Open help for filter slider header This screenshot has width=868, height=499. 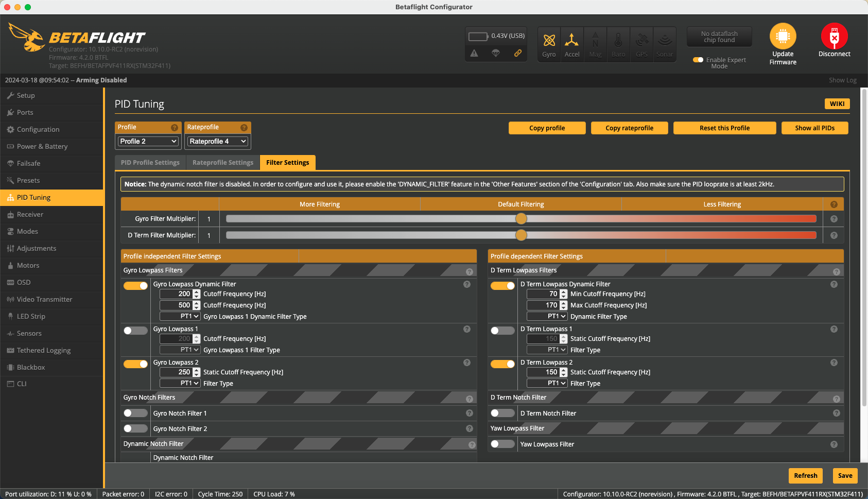(x=834, y=204)
